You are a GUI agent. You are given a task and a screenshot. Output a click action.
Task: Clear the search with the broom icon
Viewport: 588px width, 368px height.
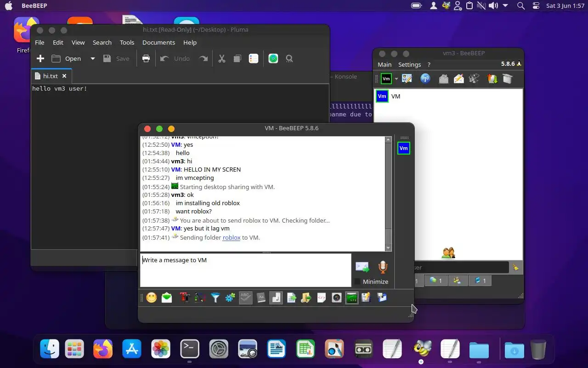click(x=516, y=267)
